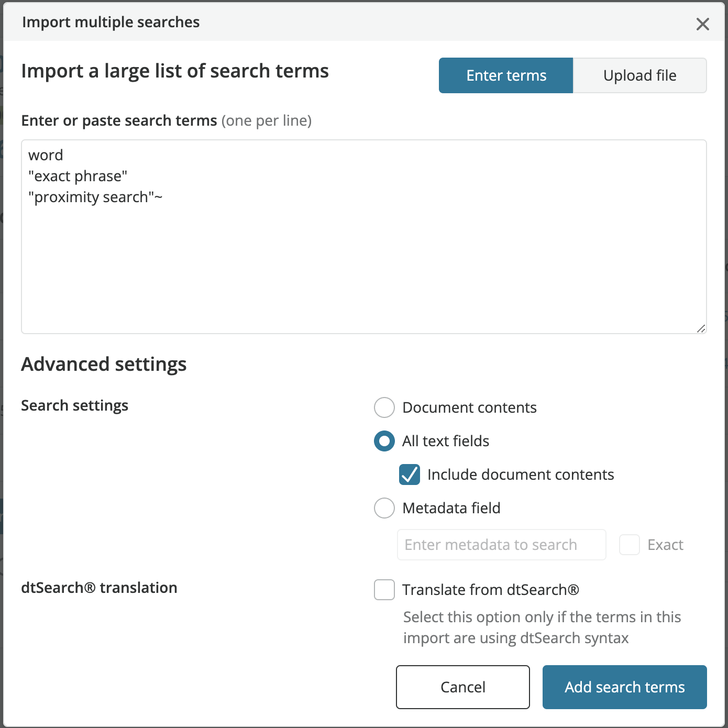728x728 pixels.
Task: Select the Metadata field option
Action: [x=384, y=508]
